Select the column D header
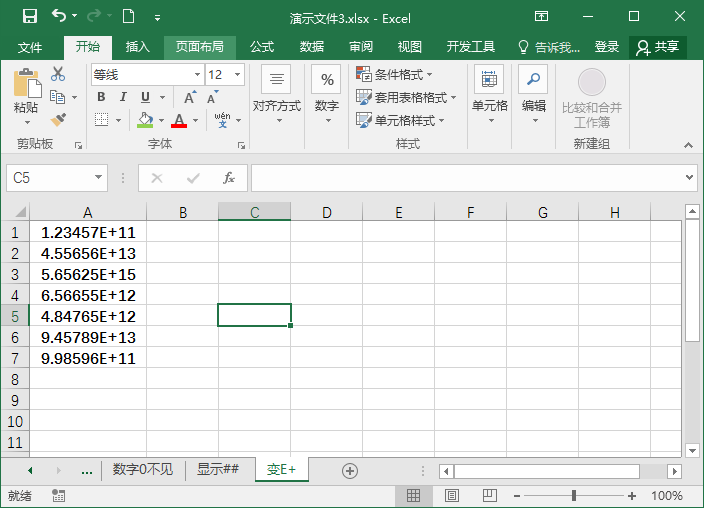This screenshot has height=508, width=704. (326, 212)
